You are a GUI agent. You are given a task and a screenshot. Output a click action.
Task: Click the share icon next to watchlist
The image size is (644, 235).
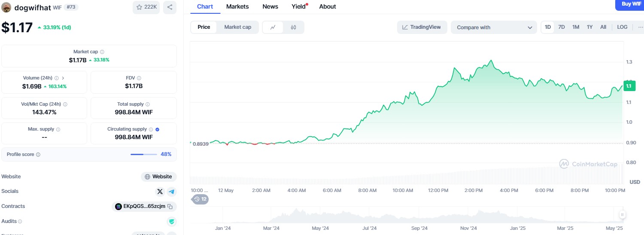170,7
